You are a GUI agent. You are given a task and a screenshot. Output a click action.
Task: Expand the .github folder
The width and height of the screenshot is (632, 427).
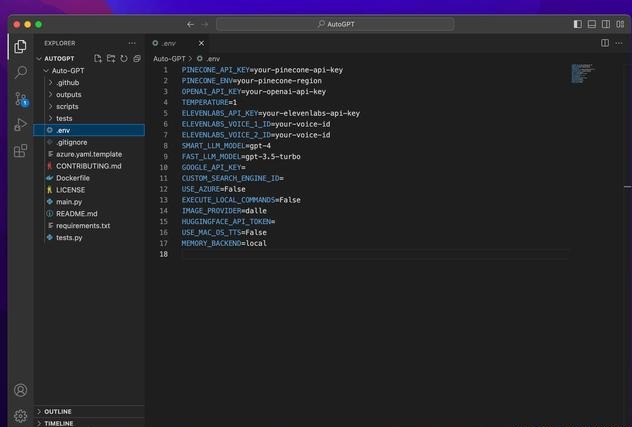tap(68, 82)
